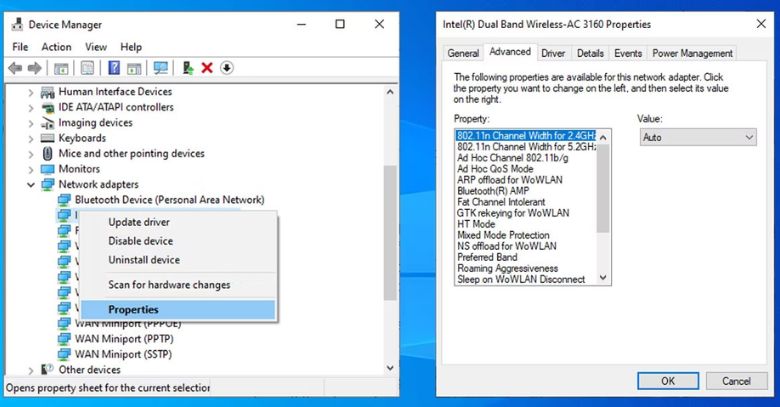The width and height of the screenshot is (780, 407).
Task: Toggle the Show/Hide Action Pane toolbar icon
Action: (134, 68)
